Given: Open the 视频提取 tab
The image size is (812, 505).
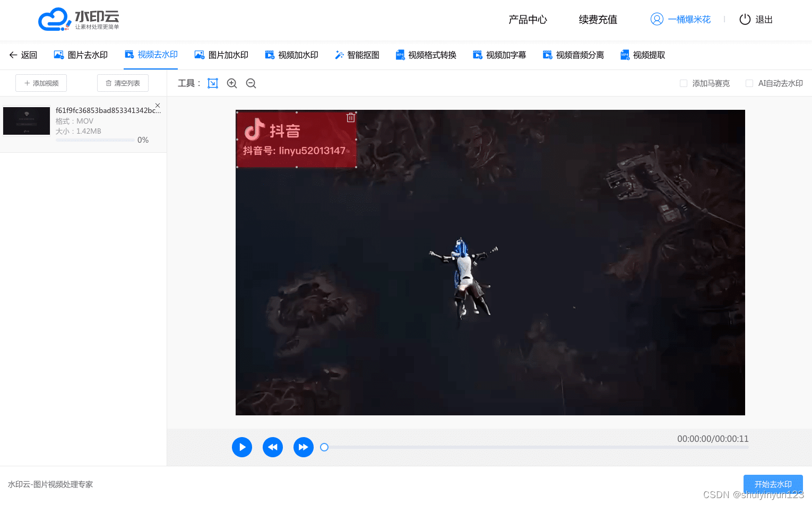Looking at the screenshot, I should 643,55.
